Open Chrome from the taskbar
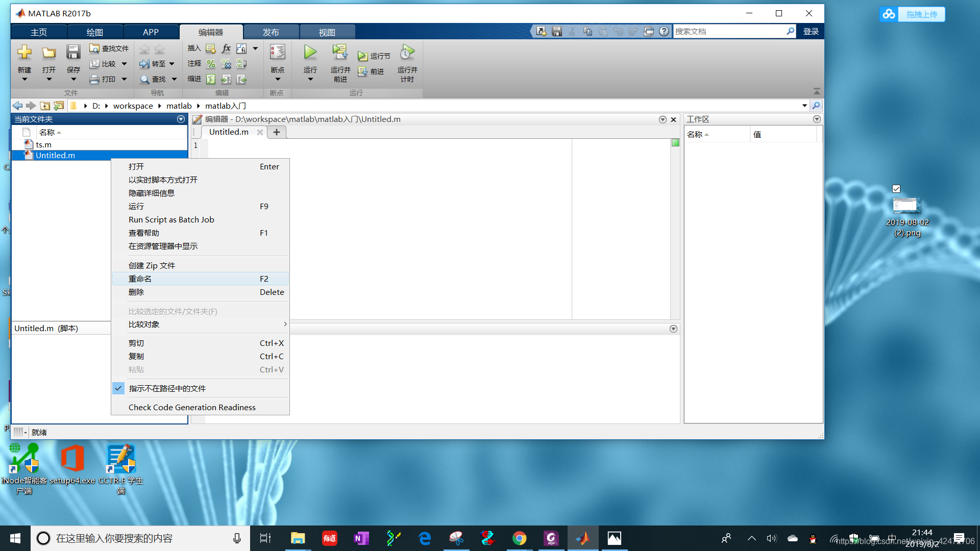The height and width of the screenshot is (551, 980). [x=519, y=538]
